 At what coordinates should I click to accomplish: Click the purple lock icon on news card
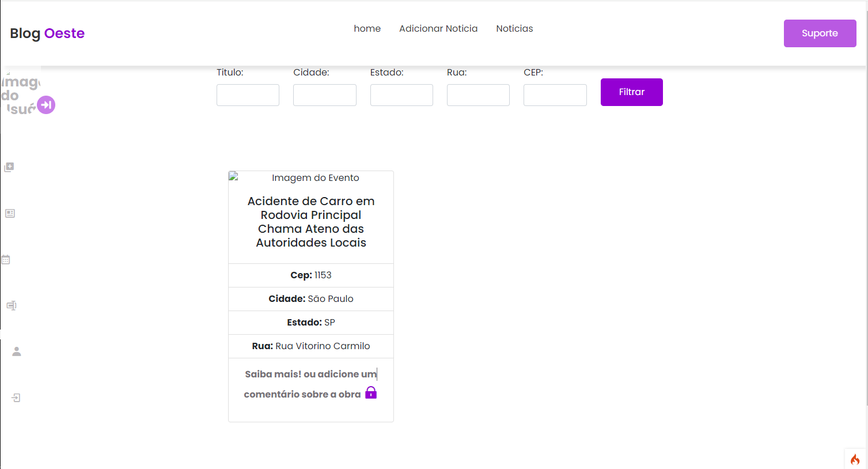371,393
